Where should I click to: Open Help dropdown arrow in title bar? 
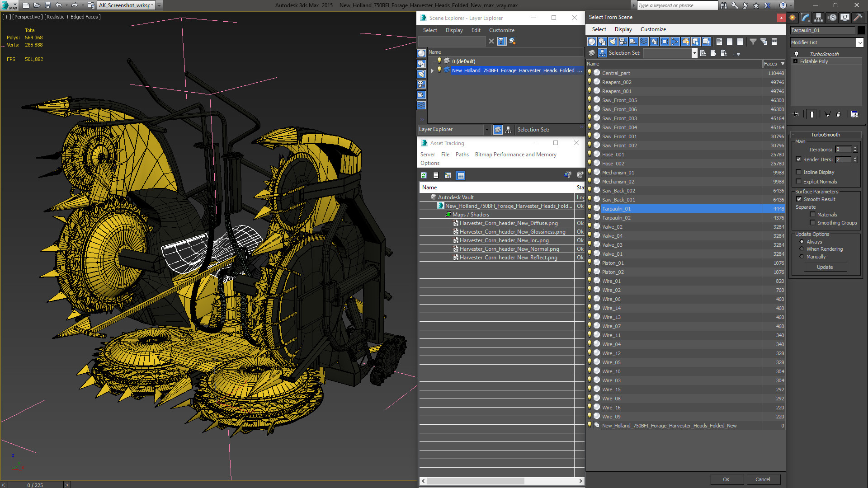(x=791, y=5)
